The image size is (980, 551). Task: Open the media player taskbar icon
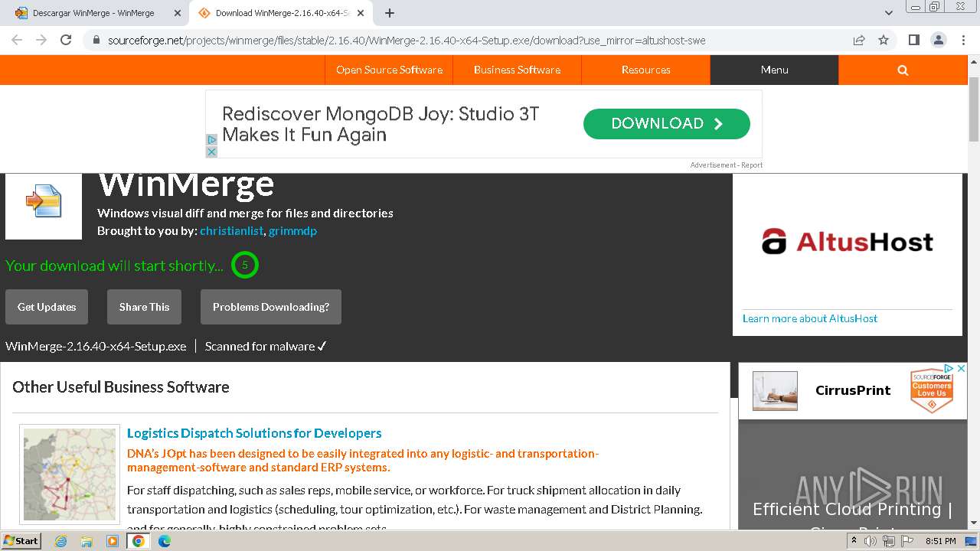coord(113,541)
